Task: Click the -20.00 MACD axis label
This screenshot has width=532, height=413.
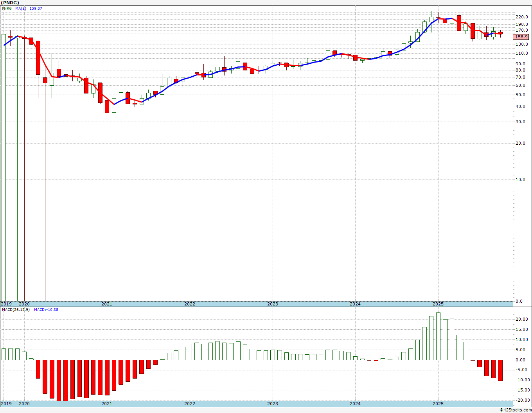Action: 522,400
